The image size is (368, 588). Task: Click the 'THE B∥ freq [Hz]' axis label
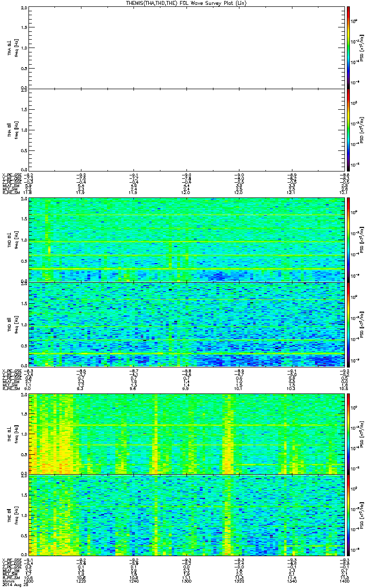(12, 515)
